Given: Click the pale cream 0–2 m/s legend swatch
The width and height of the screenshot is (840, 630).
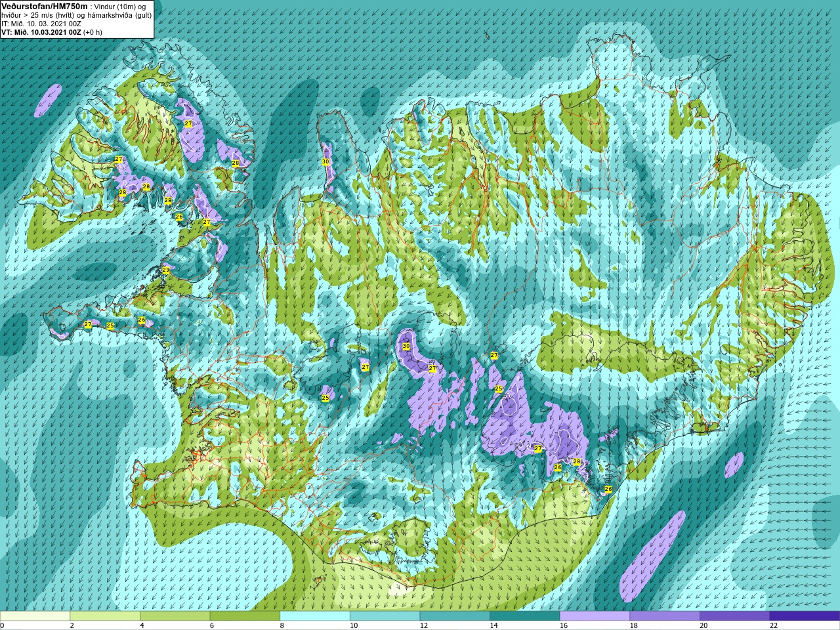Looking at the screenshot, I should tap(35, 616).
